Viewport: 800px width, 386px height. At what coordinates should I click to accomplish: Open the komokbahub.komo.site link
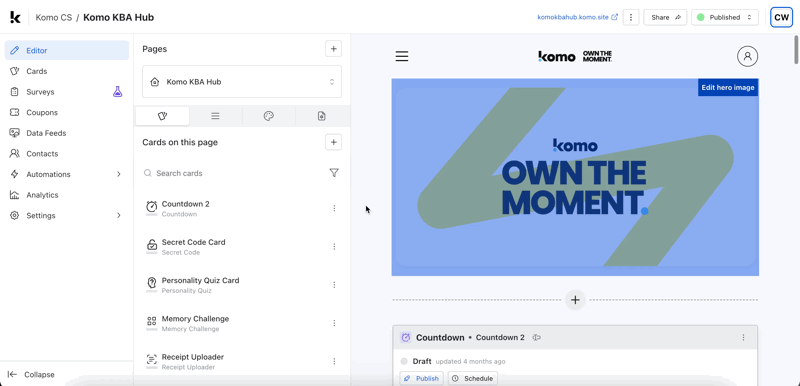point(577,17)
